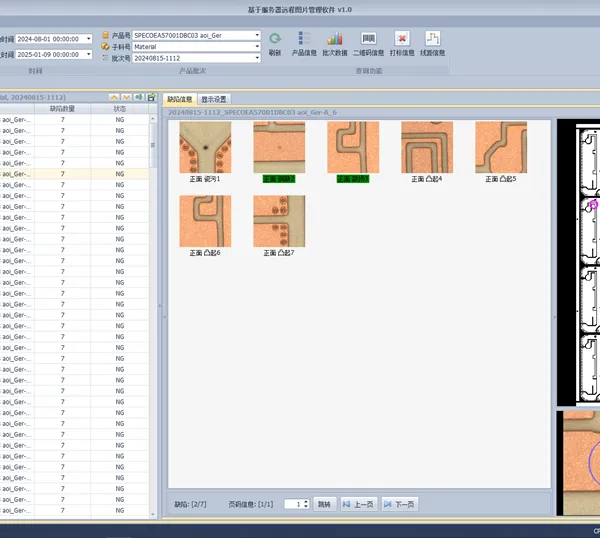Expand the 批次号 20240815-1112 dropdown

tap(257, 58)
